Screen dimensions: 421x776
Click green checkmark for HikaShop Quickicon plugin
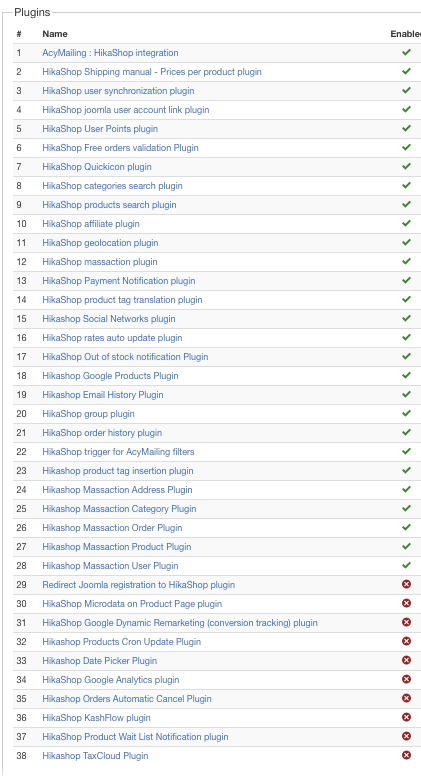(406, 166)
